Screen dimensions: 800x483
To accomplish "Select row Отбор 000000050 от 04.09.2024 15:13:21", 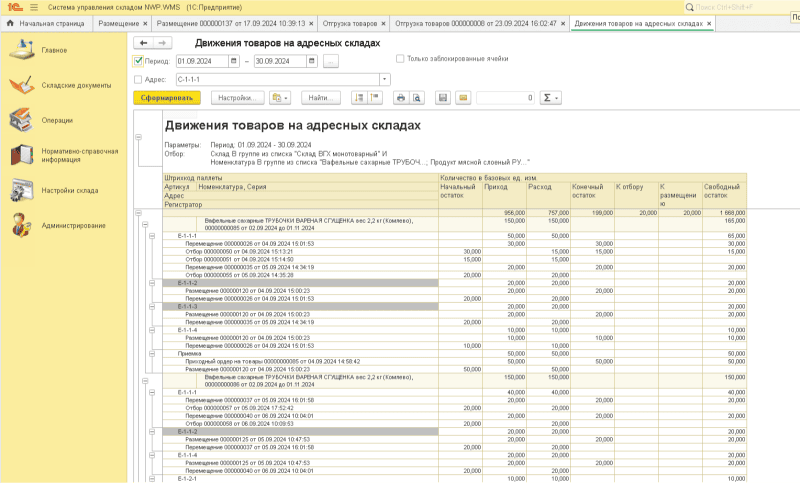I will pos(301,251).
